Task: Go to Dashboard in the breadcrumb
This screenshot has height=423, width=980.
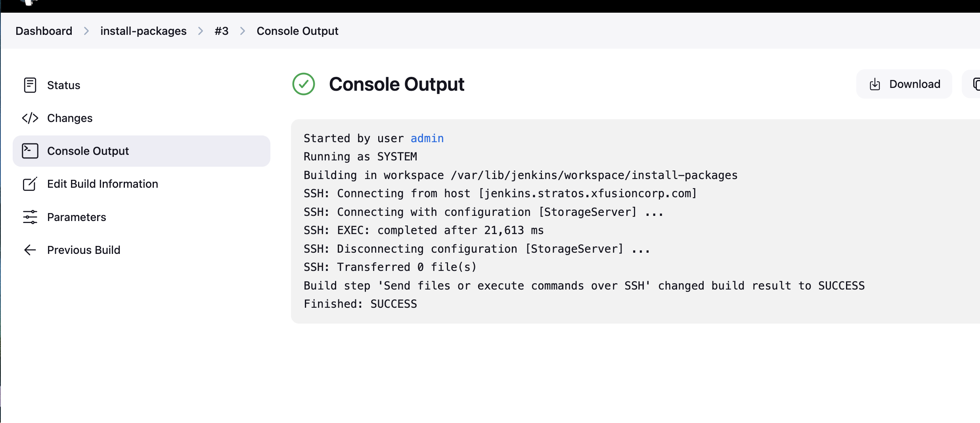Action: pos(44,31)
